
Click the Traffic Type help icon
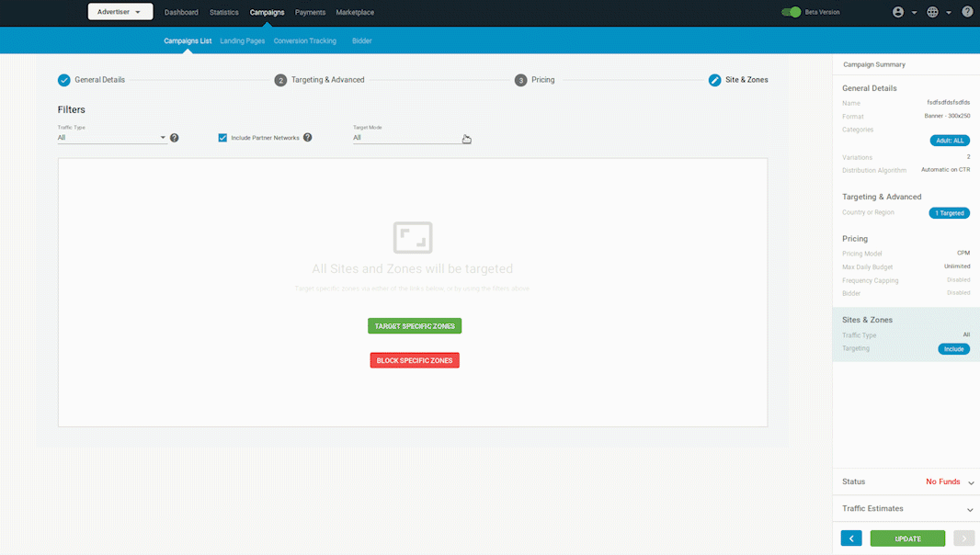[175, 138]
